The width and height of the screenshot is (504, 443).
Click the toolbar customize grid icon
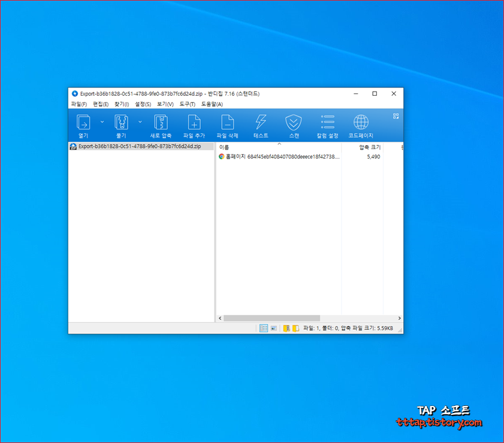coord(396,116)
